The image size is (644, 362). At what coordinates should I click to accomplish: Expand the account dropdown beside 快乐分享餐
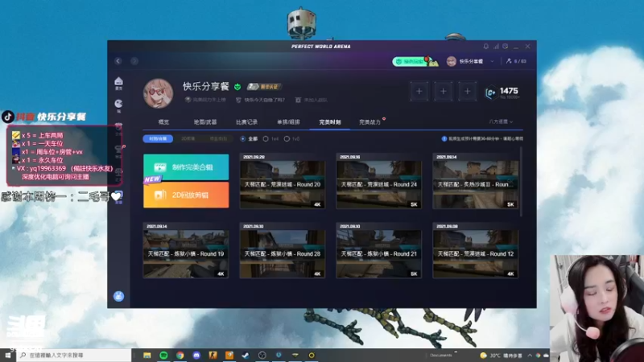coord(492,61)
